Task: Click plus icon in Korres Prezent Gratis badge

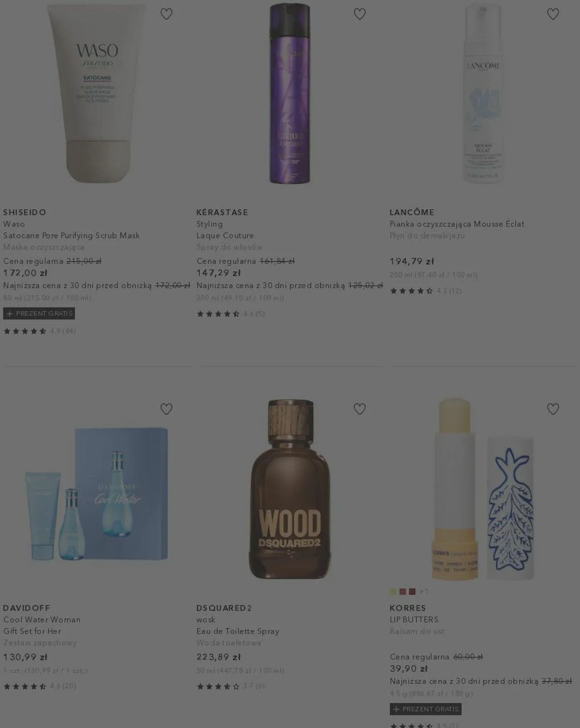Action: point(396,709)
